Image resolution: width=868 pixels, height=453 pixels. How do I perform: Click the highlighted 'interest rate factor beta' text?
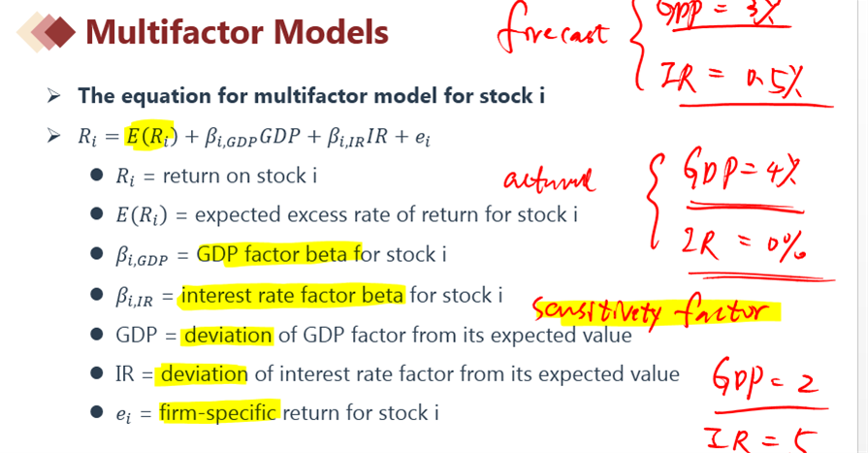pos(292,295)
